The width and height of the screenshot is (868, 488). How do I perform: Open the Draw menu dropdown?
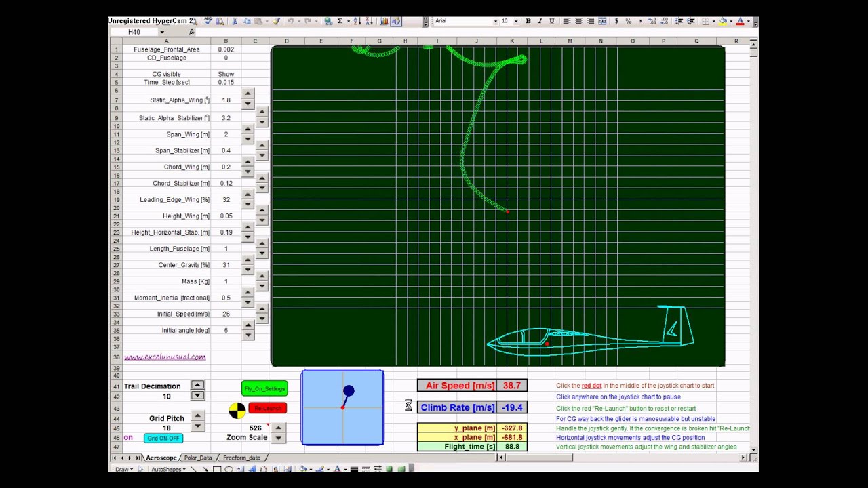[123, 469]
